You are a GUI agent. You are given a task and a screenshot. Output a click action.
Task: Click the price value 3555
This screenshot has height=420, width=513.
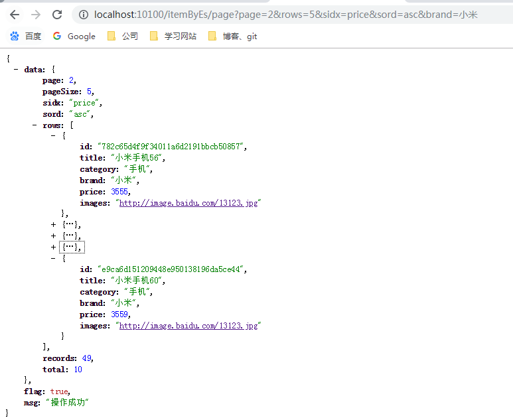[119, 192]
